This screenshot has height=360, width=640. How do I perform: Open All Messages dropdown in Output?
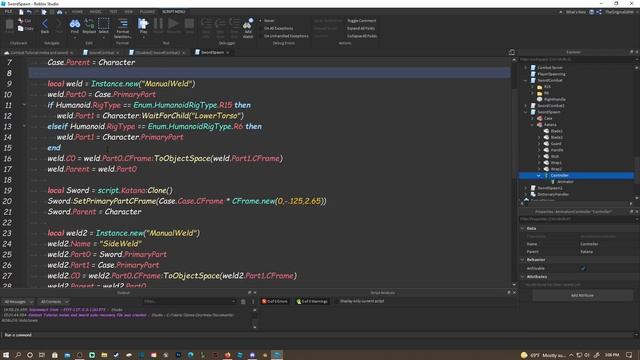[18, 302]
